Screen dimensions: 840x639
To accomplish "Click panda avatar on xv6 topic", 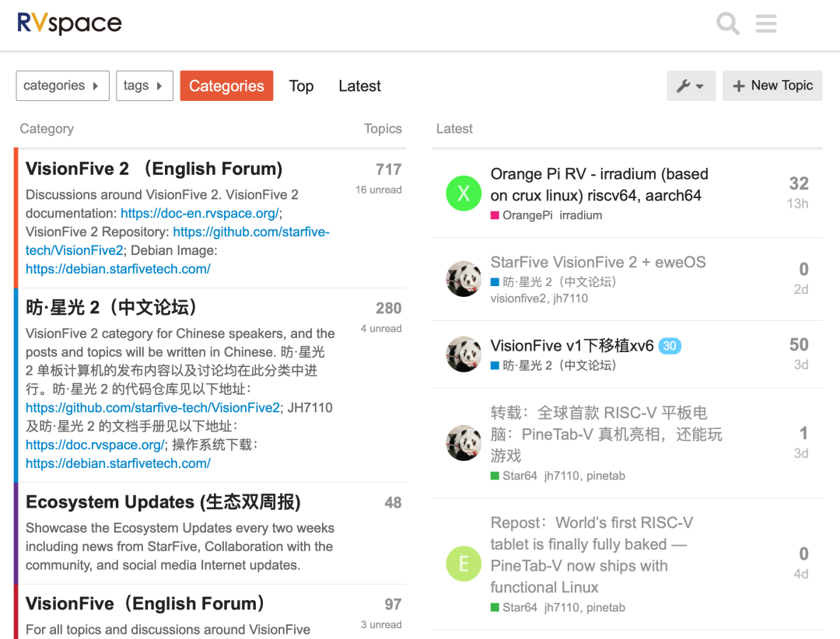I will (464, 354).
